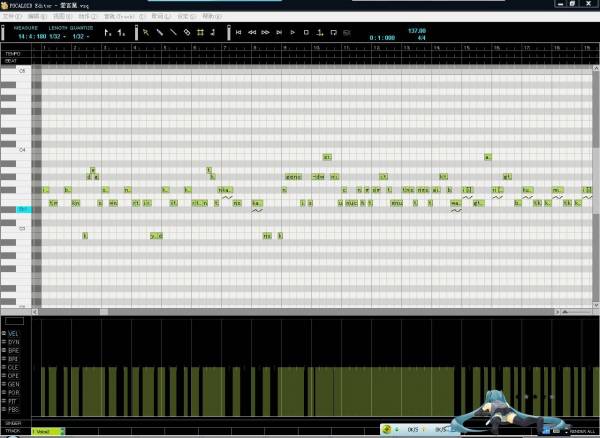Click the highlighted cyan piano key label
The height and width of the screenshot is (438, 600).
tap(24, 209)
